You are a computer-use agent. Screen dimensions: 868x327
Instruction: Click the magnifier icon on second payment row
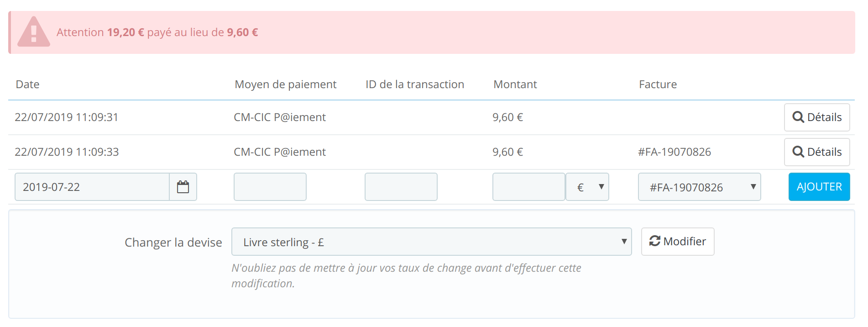pyautogui.click(x=798, y=152)
